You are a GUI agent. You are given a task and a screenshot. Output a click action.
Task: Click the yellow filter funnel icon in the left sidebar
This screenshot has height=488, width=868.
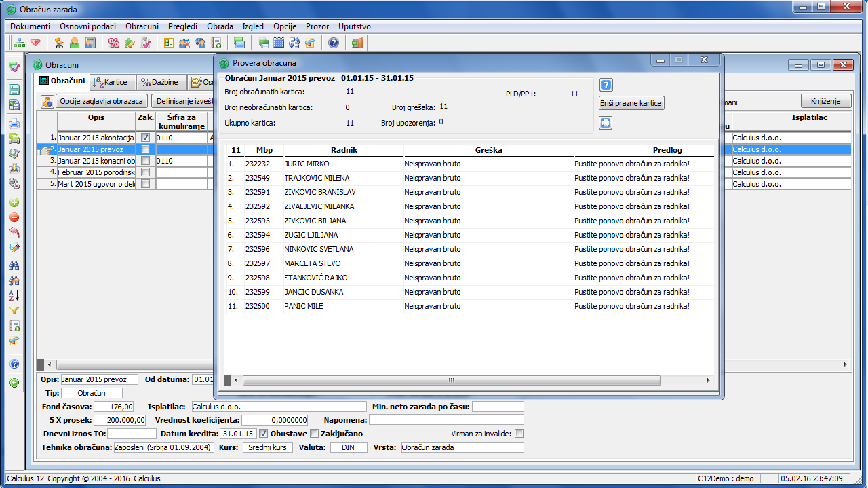point(14,311)
